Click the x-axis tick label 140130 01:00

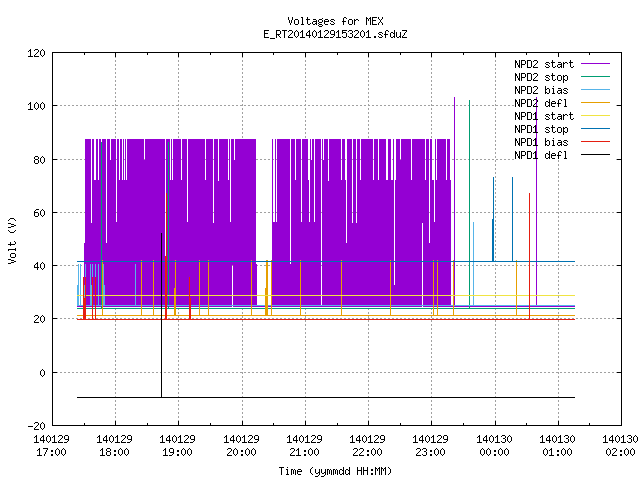point(558,446)
